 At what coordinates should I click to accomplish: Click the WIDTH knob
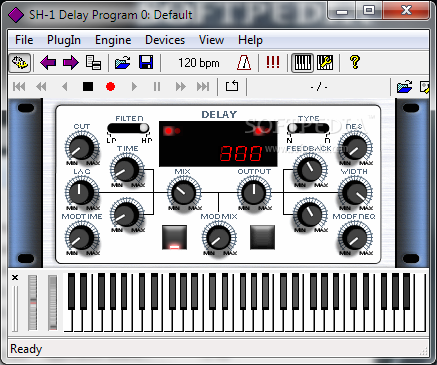click(x=355, y=192)
